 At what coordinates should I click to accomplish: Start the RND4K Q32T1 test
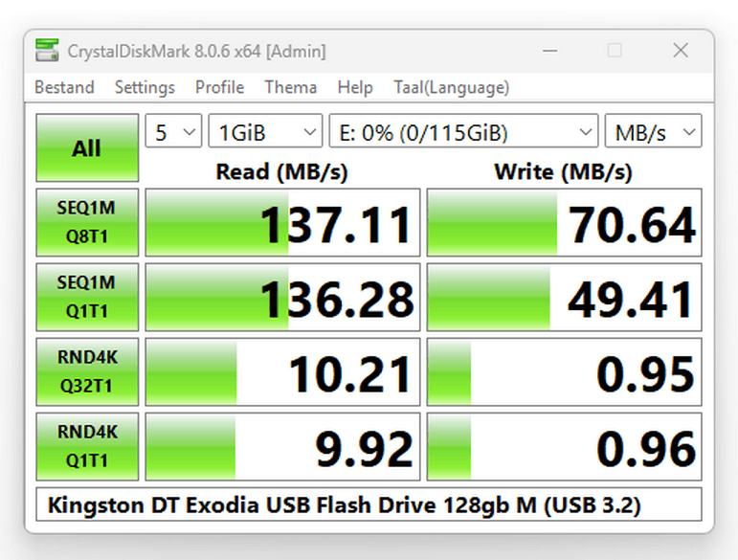[87, 371]
